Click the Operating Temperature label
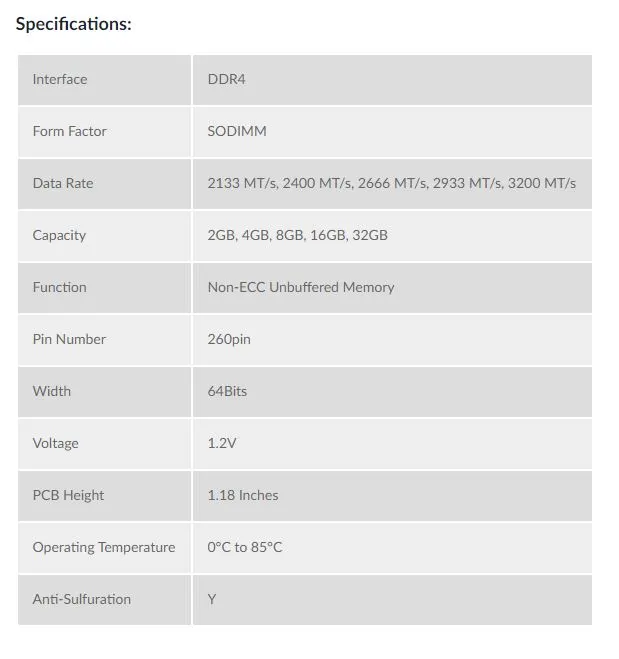Image resolution: width=619 pixels, height=659 pixels. [x=104, y=547]
